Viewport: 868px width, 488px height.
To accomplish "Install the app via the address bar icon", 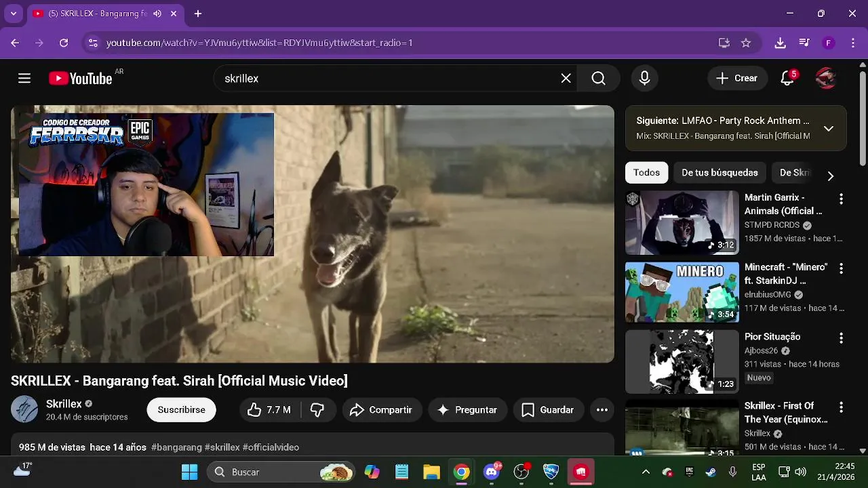I will pos(724,43).
